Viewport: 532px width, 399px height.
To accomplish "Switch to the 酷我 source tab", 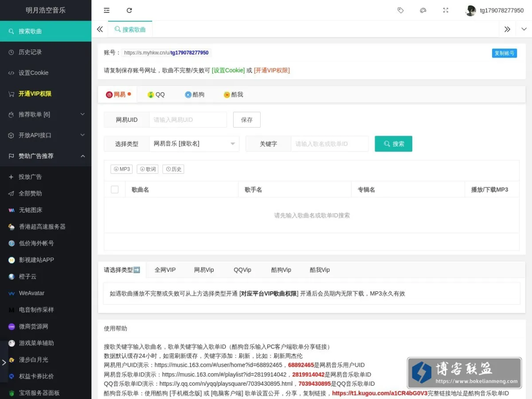I will [x=234, y=94].
